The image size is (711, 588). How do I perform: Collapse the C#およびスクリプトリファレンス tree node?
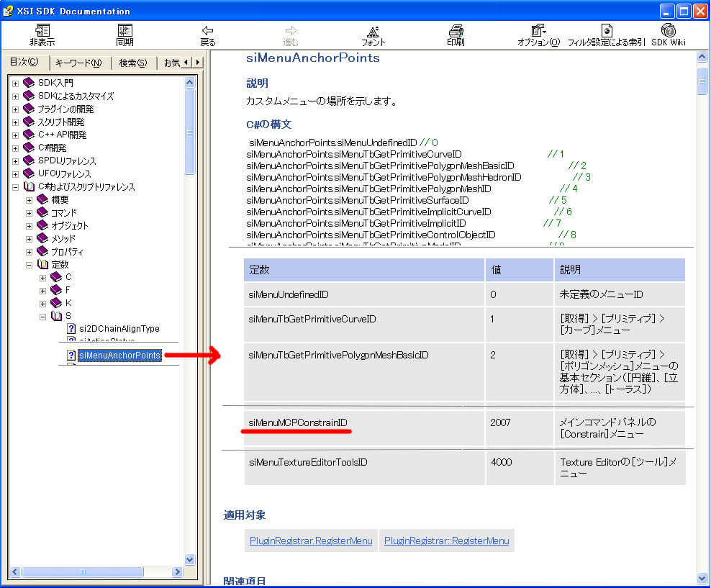tap(15, 187)
